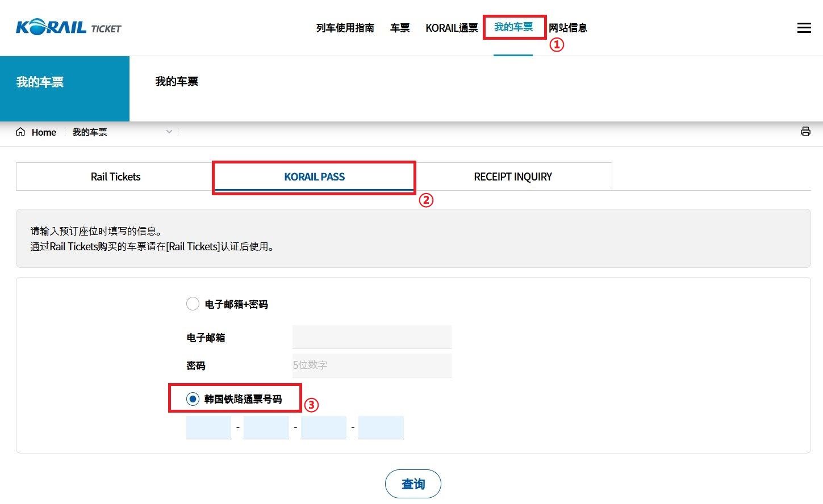Click the 密码 5位数字 password field
The width and height of the screenshot is (823, 504).
click(x=371, y=365)
